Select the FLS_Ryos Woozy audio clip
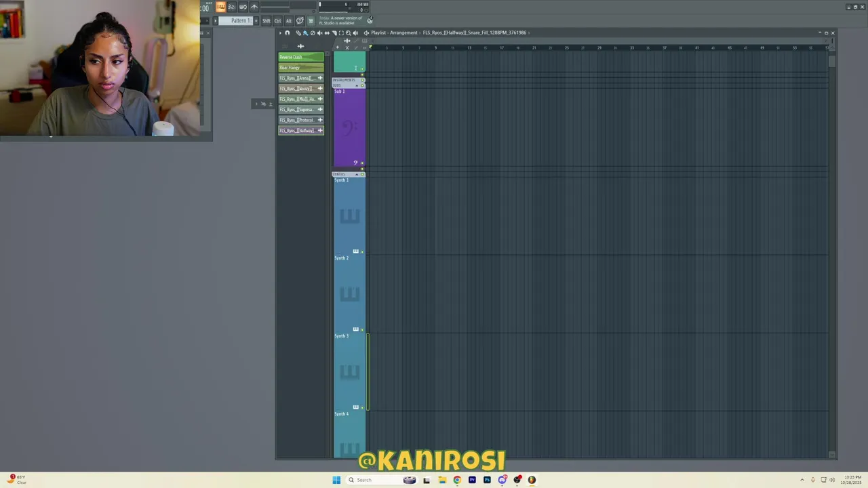Viewport: 868px width, 488px height. pos(300,89)
